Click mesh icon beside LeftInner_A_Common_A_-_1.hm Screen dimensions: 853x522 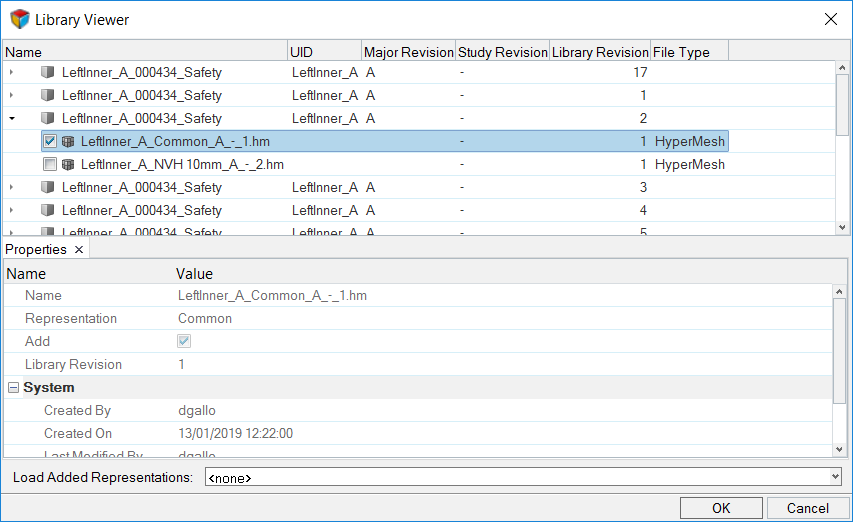pyautogui.click(x=68, y=141)
